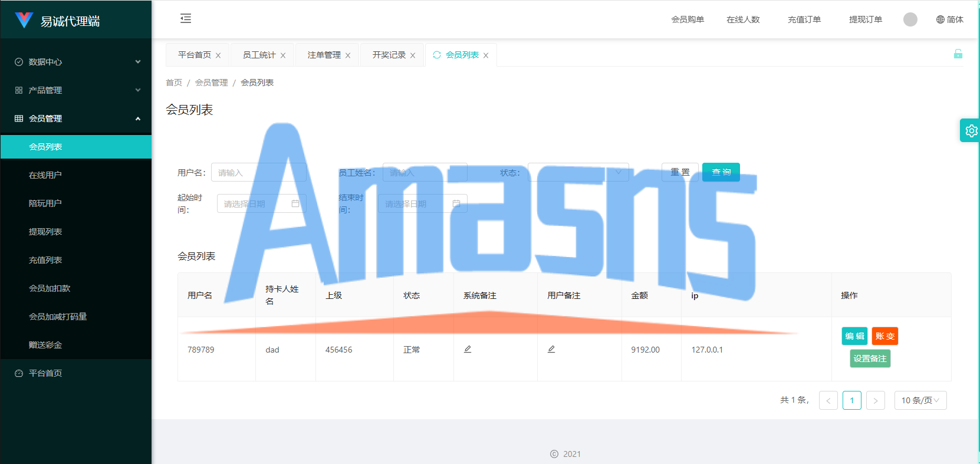The width and height of the screenshot is (980, 464).
Task: Edit user remark pencil for user 789789
Action: pyautogui.click(x=551, y=349)
